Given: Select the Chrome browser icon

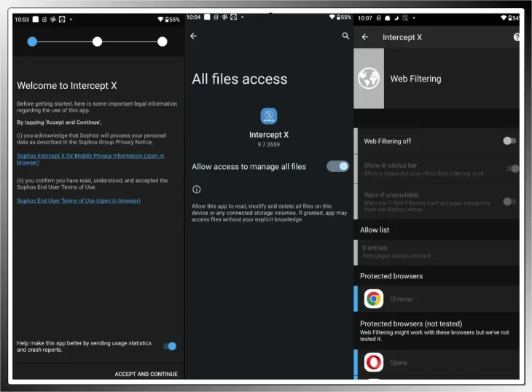Looking at the screenshot, I should [x=374, y=299].
